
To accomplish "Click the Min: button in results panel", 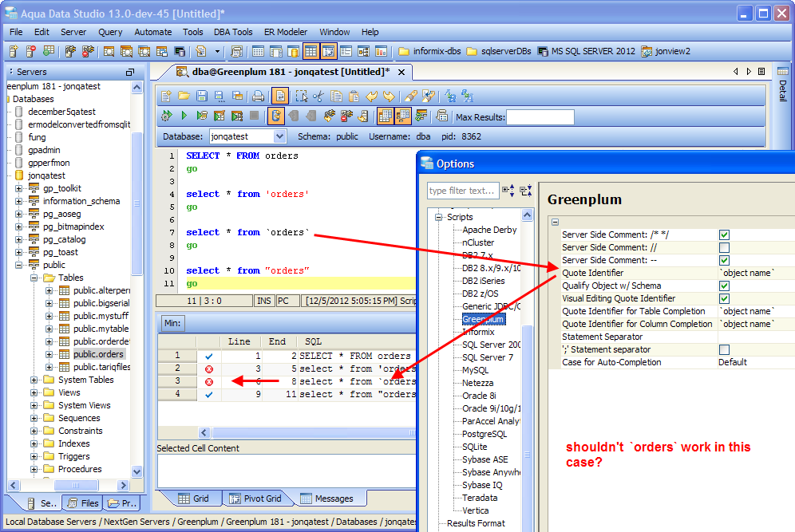I will 172,323.
